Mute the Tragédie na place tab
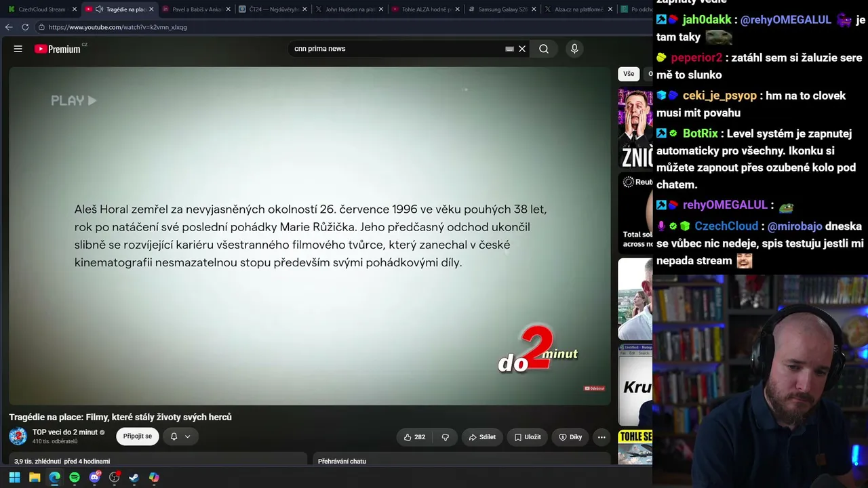 tap(100, 9)
